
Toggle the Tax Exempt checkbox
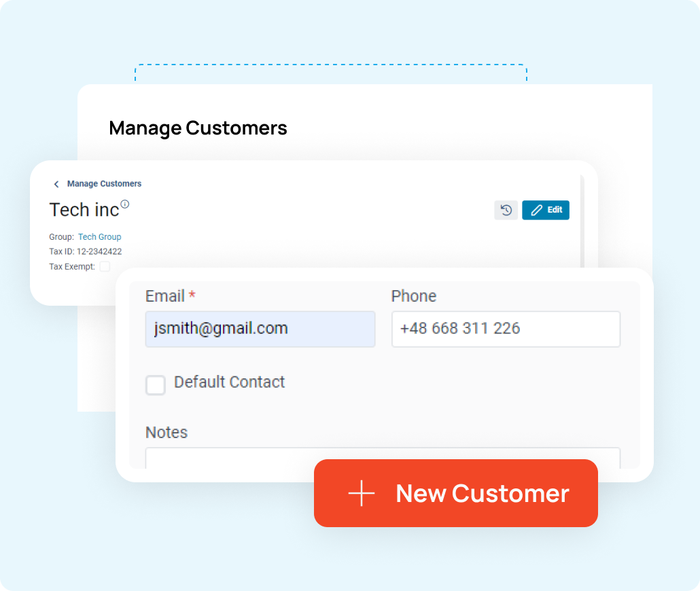(105, 266)
